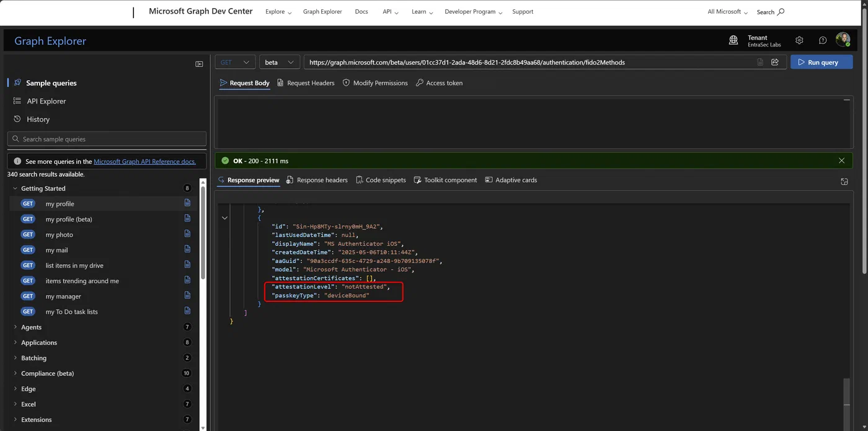Switch to the Request Headers tab

306,83
